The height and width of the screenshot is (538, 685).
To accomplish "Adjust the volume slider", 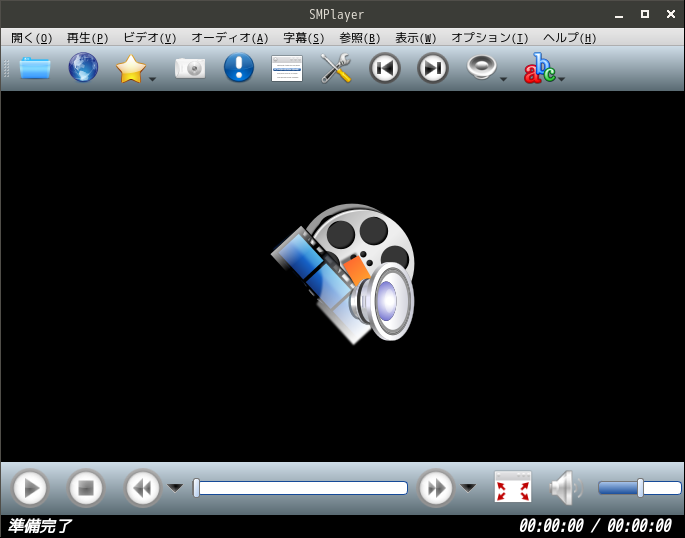I will click(640, 488).
